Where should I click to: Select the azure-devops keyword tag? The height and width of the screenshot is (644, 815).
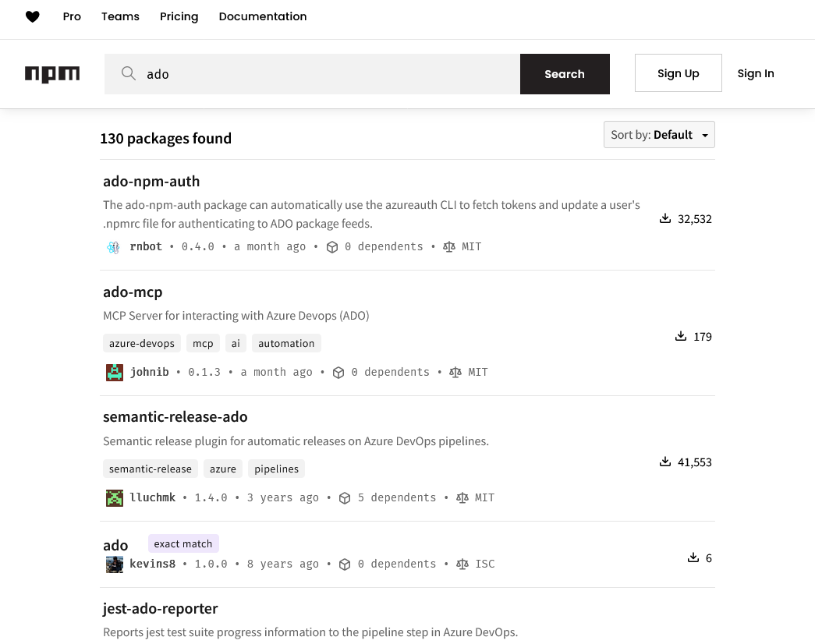click(x=142, y=344)
